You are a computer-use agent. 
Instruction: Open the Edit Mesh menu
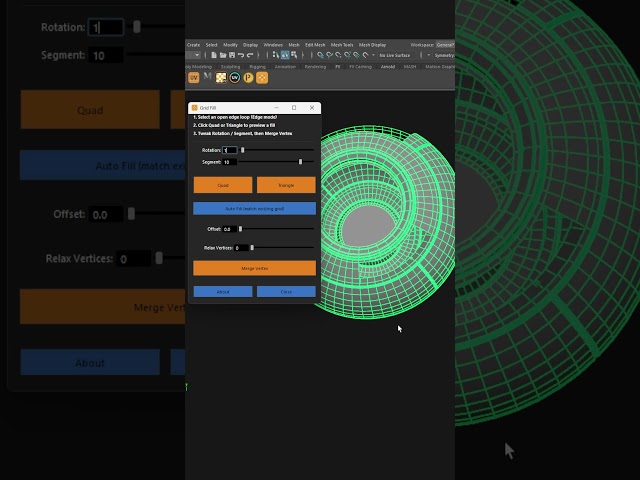tap(315, 45)
